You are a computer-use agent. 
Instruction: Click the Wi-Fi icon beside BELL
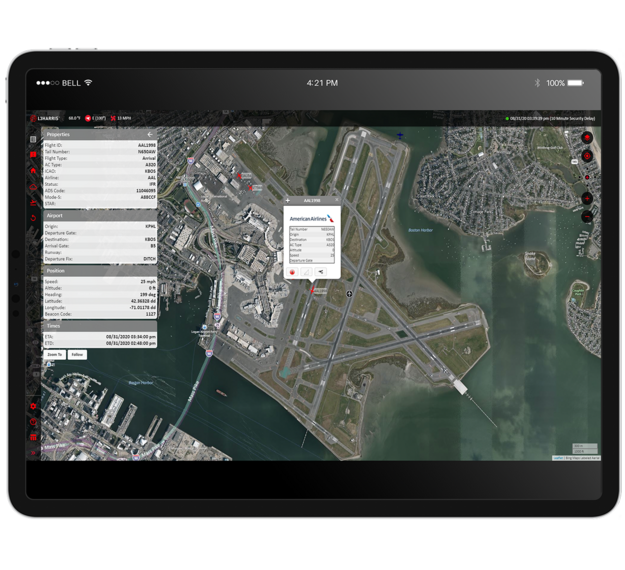pos(88,83)
